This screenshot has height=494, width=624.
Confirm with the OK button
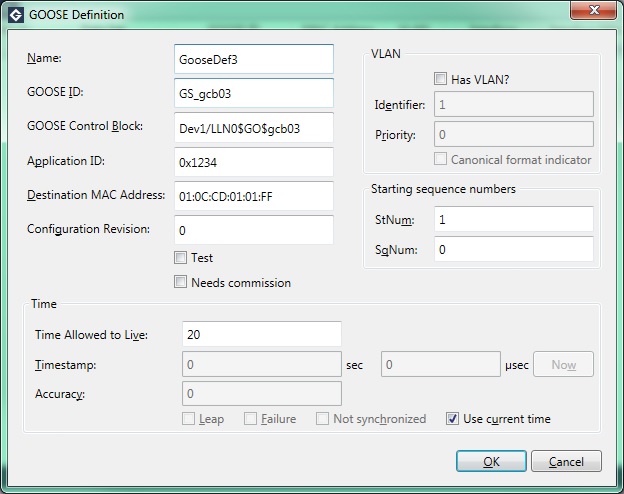coord(491,461)
